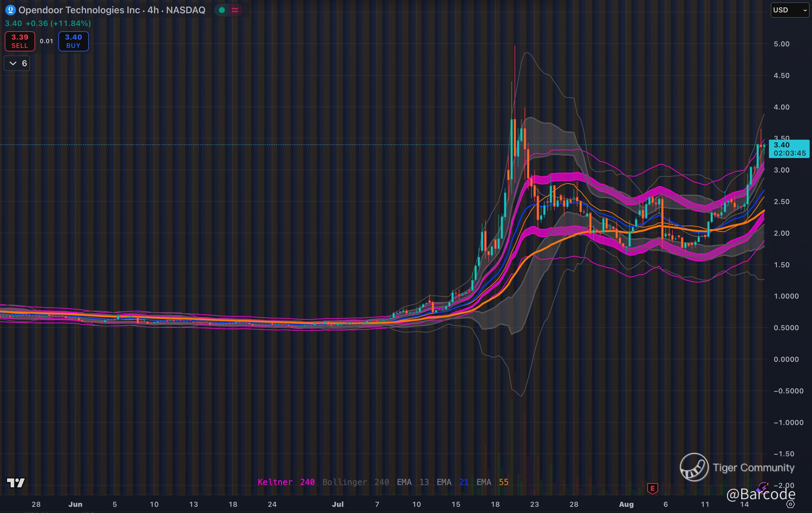Click the Tiger Community logo watermark
The height and width of the screenshot is (513, 812).
tap(694, 467)
